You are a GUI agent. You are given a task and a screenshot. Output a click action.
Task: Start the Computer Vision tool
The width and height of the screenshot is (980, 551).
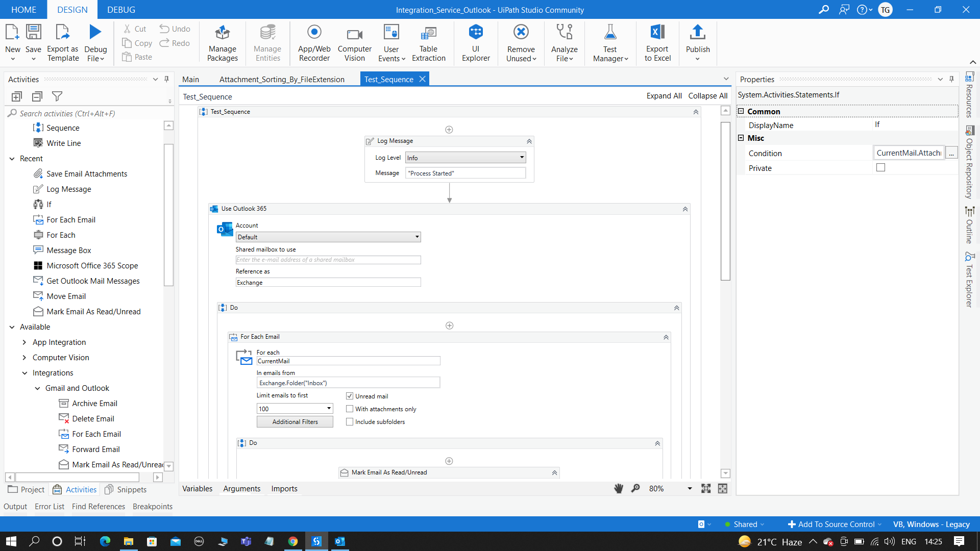click(354, 43)
